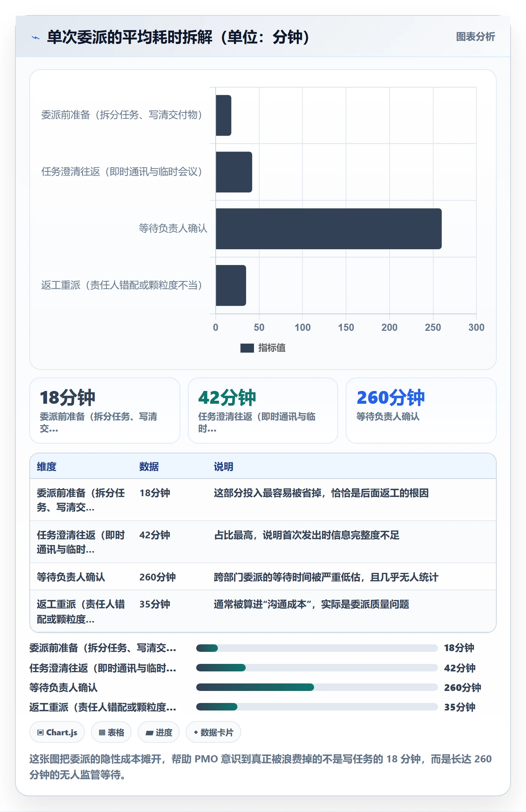Click the summary paragraph mentioning PMO
This screenshot has width=526, height=812.
(260, 767)
